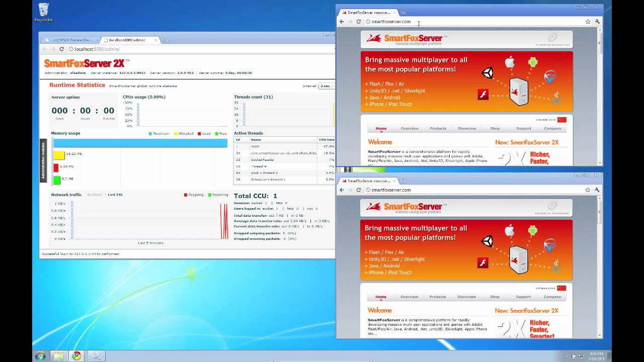This screenshot has height=362, width=644.
Task: Click the Outgoing traffic legend swatch
Action: tap(186, 195)
